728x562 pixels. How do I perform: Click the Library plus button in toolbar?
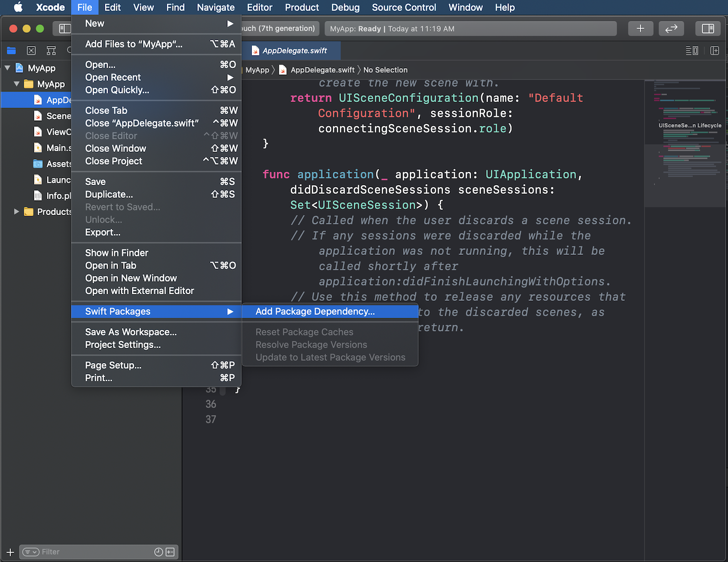pyautogui.click(x=640, y=28)
